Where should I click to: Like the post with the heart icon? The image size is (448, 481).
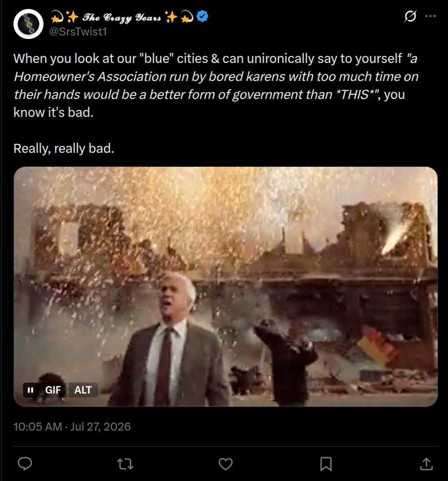[x=226, y=464]
